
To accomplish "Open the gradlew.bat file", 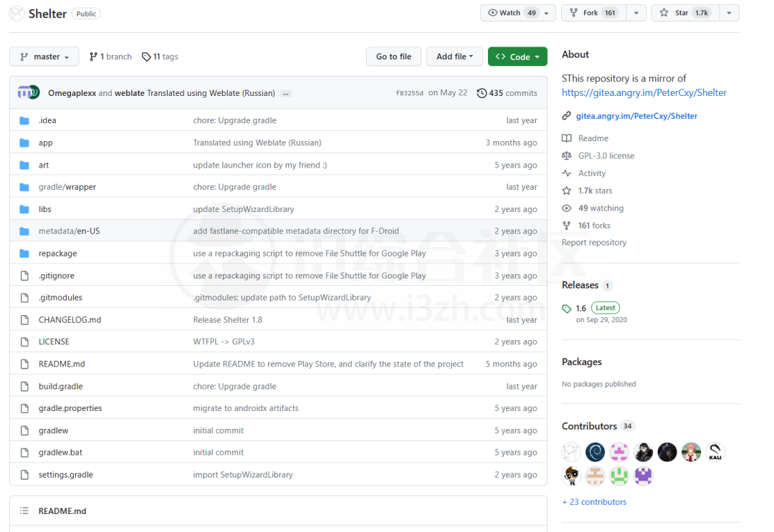I will pos(60,453).
